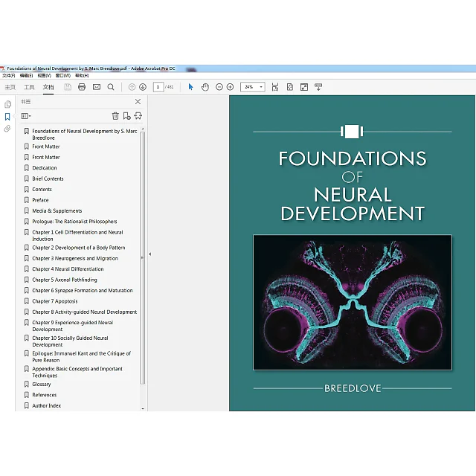Image resolution: width=476 pixels, height=476 pixels.
Task: Open the Page Thumbnails panel icon
Action: [8, 104]
